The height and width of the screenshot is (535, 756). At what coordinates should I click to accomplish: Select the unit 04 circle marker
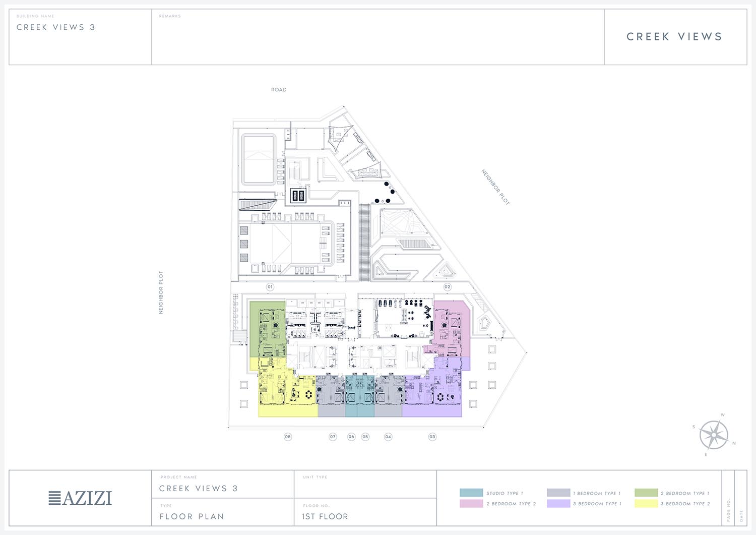(388, 437)
